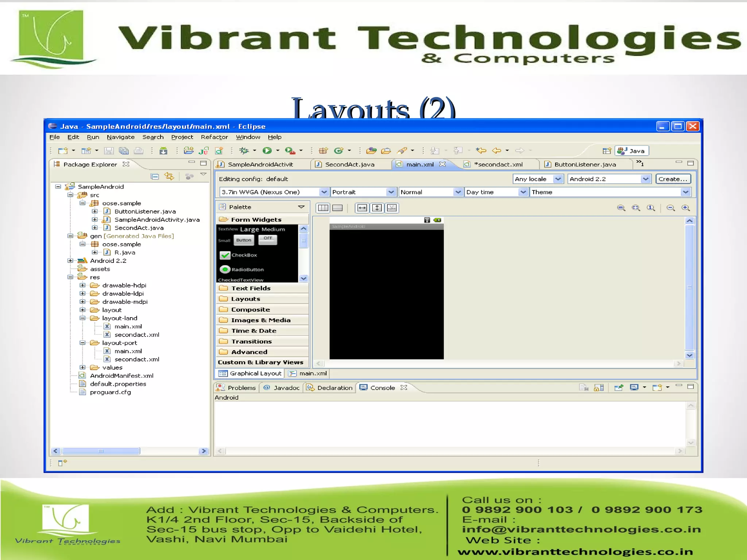Click the OFF toggle button widget in Palette
Screen dimensions: 747x560
click(268, 239)
